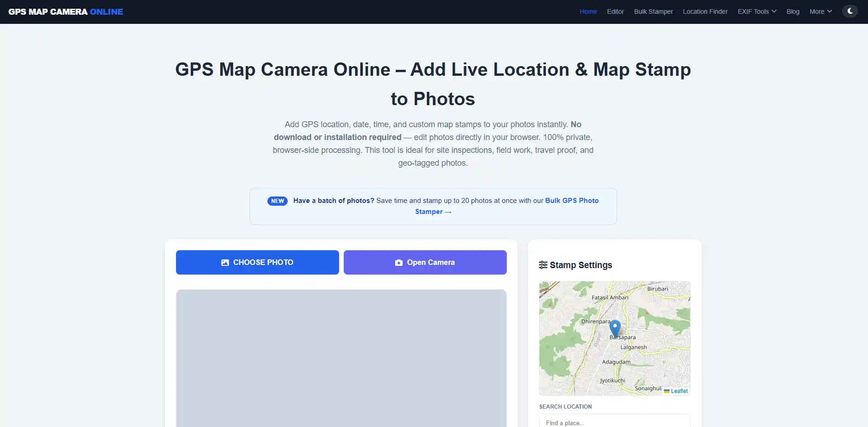Click GPS Map Camera Online logo
The height and width of the screenshot is (427, 868).
coord(66,11)
